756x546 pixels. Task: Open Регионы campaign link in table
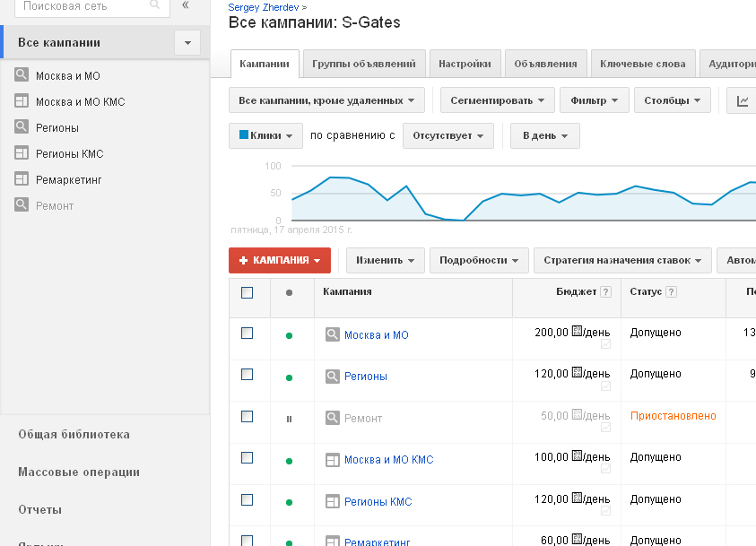[366, 377]
